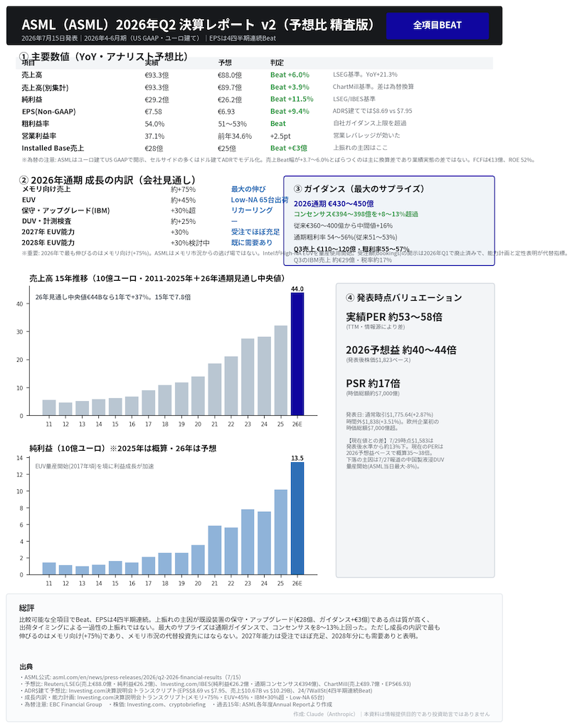577x728 pixels.
Task: Click the '+30%検討中' value for 2028年
Action: coord(190,243)
